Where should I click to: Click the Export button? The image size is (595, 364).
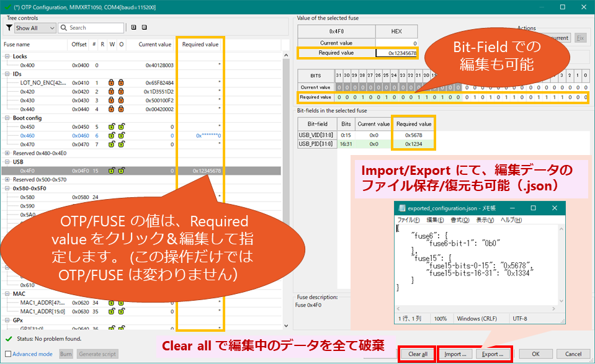[x=492, y=354]
